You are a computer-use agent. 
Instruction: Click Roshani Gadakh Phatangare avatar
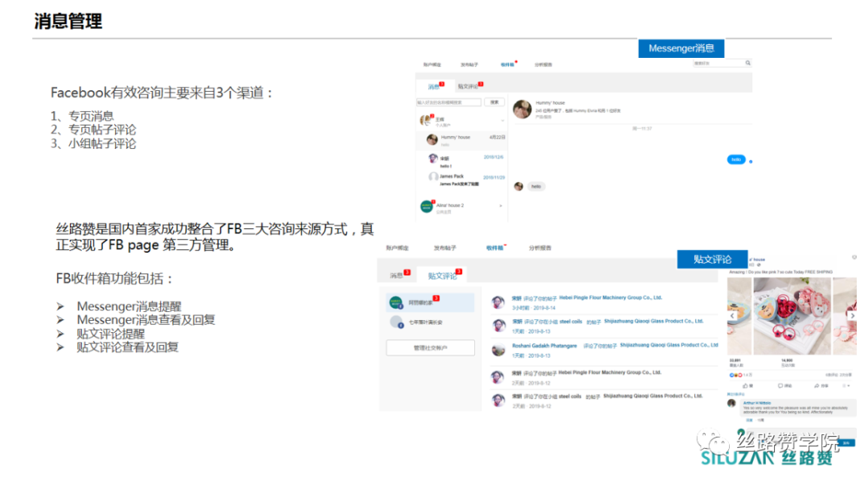point(498,349)
